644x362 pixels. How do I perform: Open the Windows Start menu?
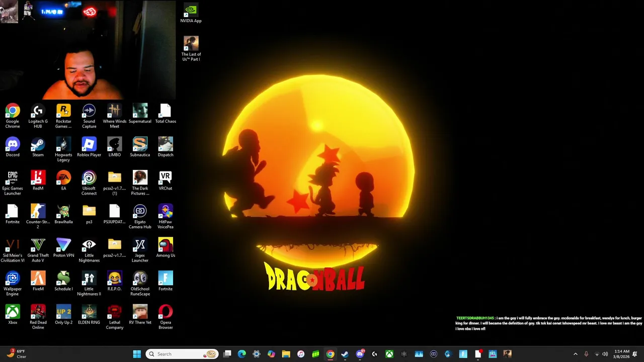[x=137, y=354]
